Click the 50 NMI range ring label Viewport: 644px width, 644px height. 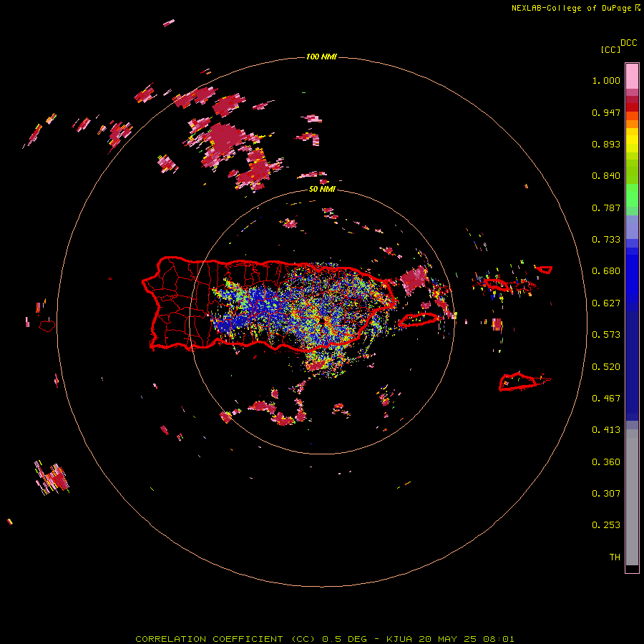pyautogui.click(x=322, y=190)
